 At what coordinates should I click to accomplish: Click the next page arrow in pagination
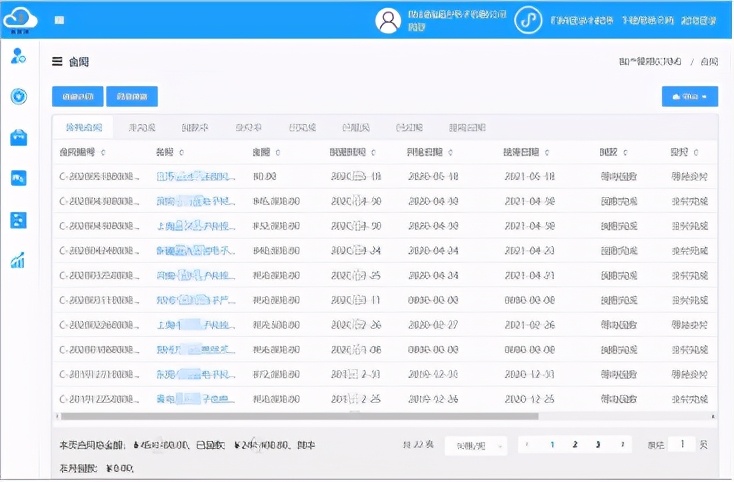[623, 445]
